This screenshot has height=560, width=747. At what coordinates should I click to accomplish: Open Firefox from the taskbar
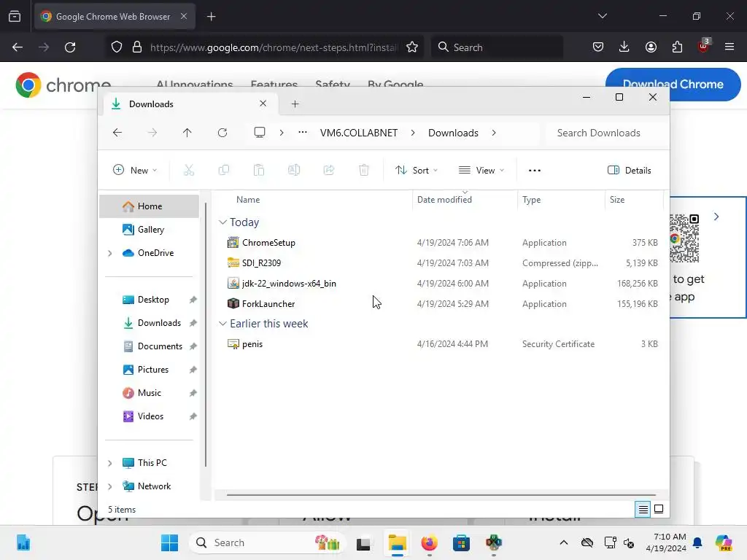click(x=429, y=542)
